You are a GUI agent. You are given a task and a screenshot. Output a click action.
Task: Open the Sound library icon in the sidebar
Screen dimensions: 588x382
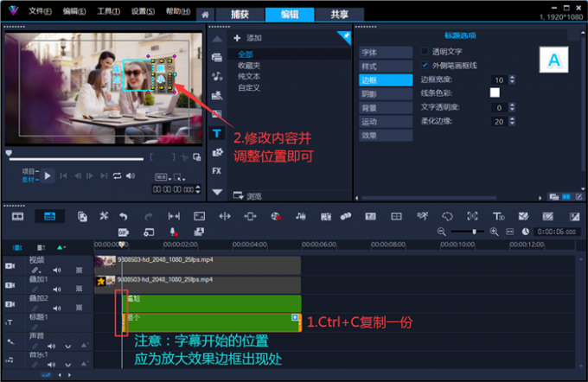coord(217,76)
